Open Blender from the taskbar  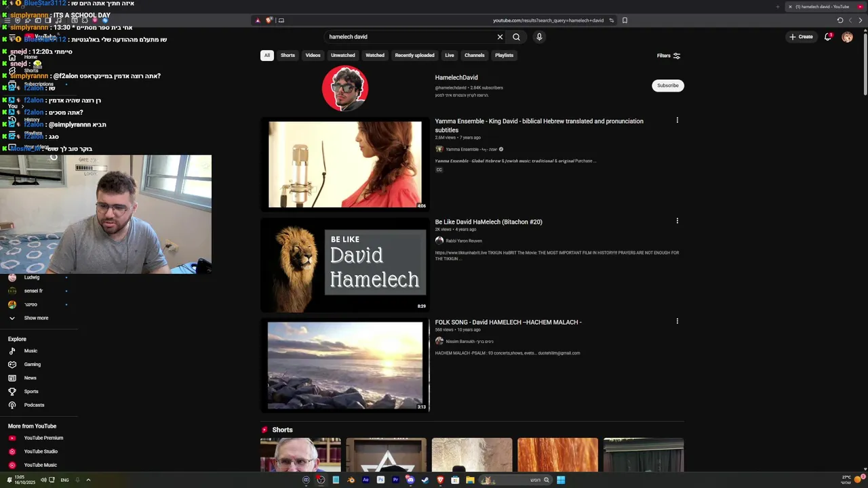tap(351, 480)
